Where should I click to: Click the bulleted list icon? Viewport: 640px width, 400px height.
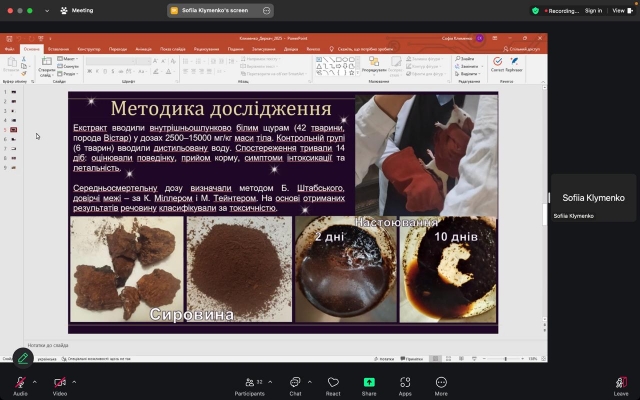(186, 61)
